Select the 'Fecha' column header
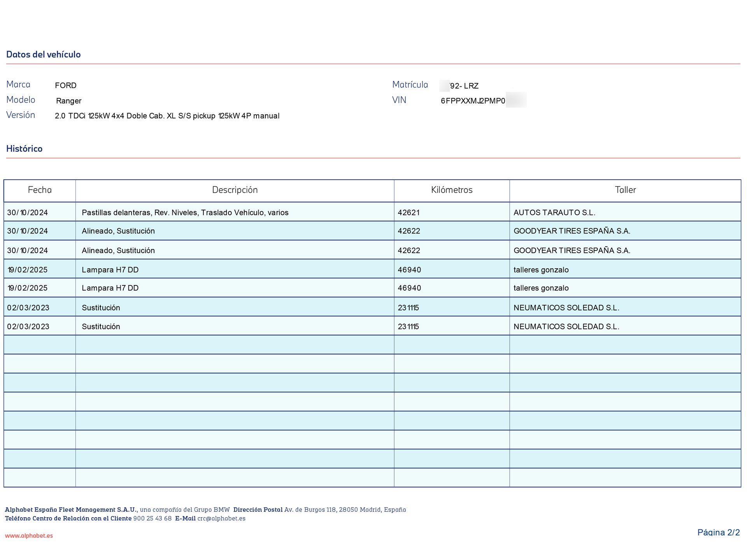 coord(40,190)
